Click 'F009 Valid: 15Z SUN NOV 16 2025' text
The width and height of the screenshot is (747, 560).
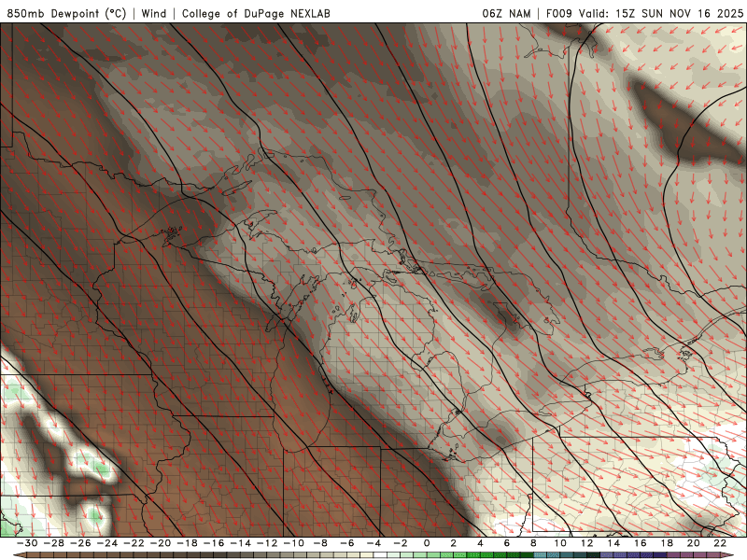(x=644, y=14)
